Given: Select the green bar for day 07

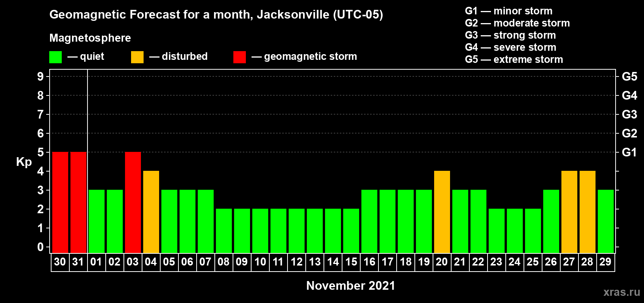Looking at the screenshot, I should [206, 222].
